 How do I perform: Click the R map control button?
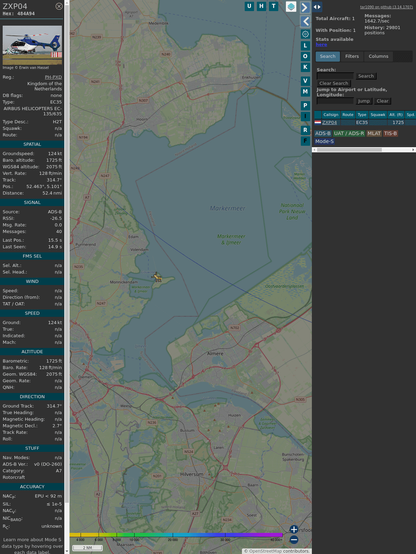[305, 130]
